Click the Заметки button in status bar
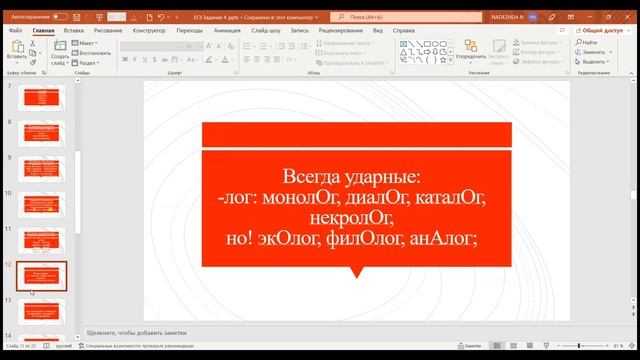640x360 pixels. point(469,346)
